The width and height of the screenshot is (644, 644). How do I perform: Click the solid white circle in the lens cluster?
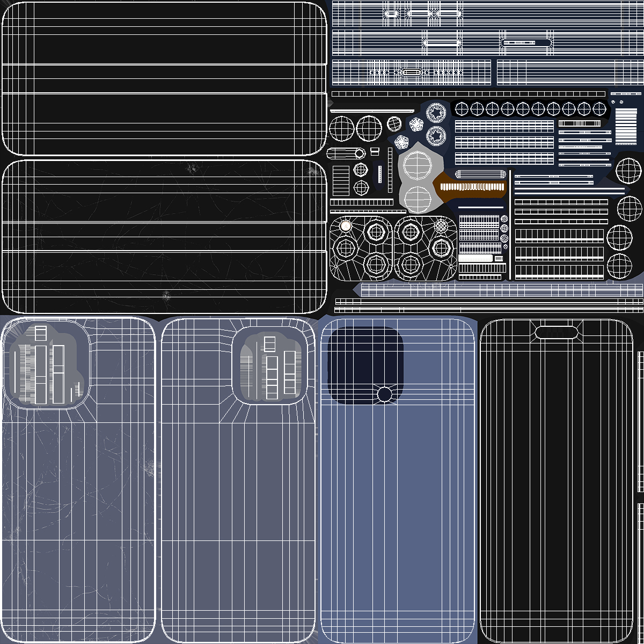346,226
